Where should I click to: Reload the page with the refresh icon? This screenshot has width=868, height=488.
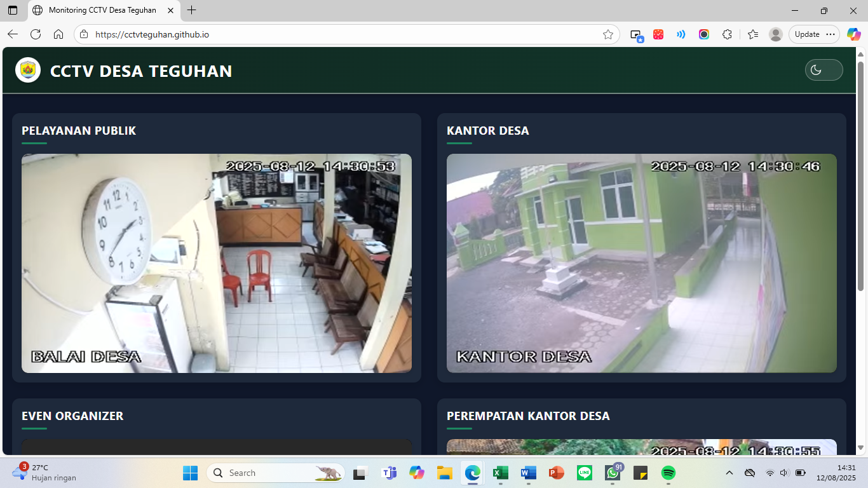(36, 34)
